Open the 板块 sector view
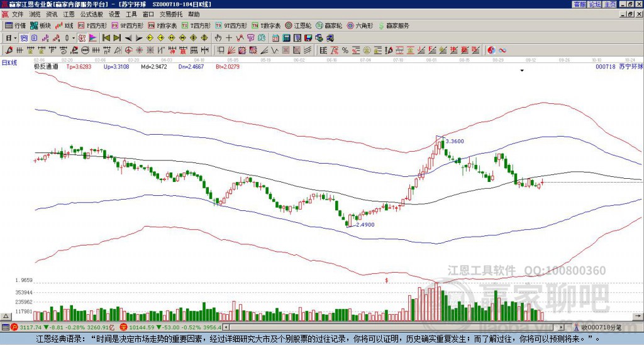 click(x=40, y=25)
